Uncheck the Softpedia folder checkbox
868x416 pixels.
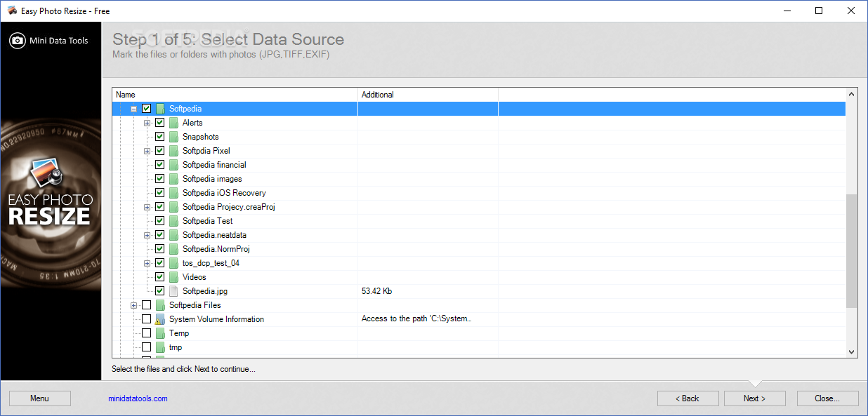[146, 109]
